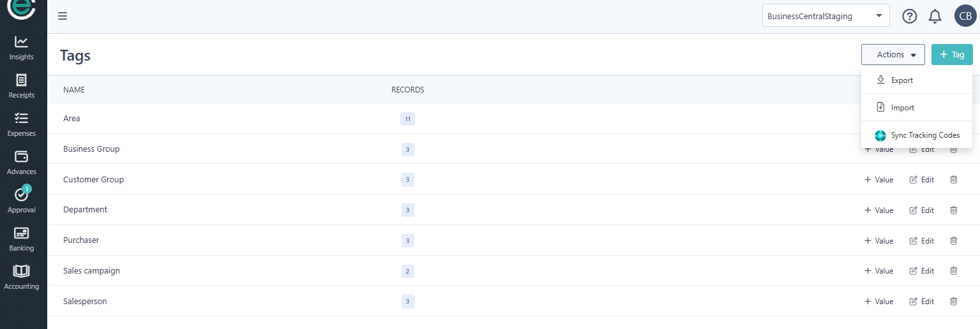980x329 pixels.
Task: Edit the Business Group tag
Action: click(921, 149)
